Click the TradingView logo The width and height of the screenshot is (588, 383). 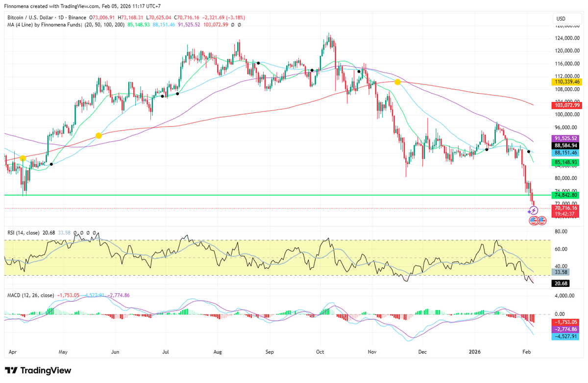(x=38, y=370)
